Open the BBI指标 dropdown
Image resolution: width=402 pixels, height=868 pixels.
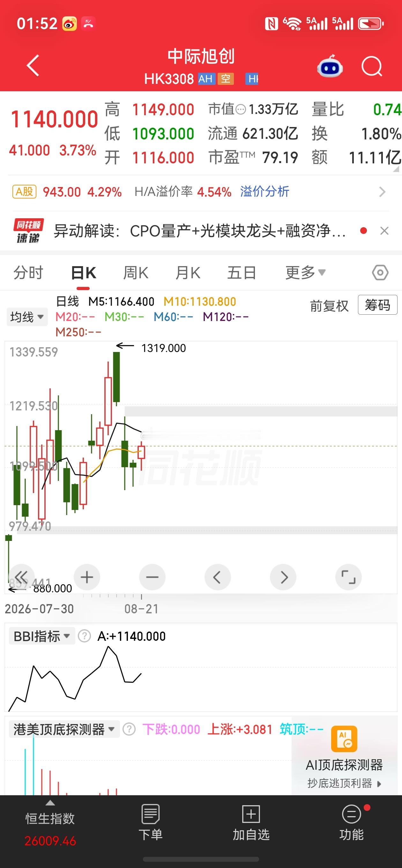coord(42,636)
